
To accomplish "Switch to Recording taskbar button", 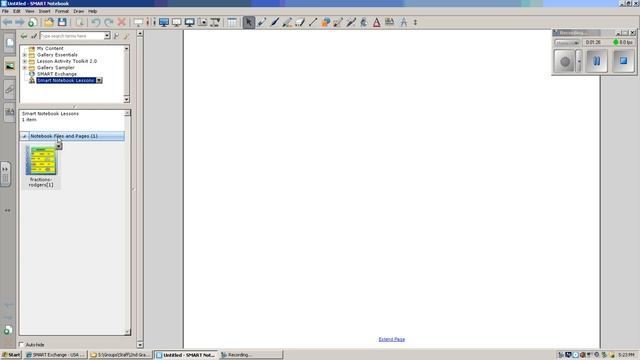I will click(250, 355).
